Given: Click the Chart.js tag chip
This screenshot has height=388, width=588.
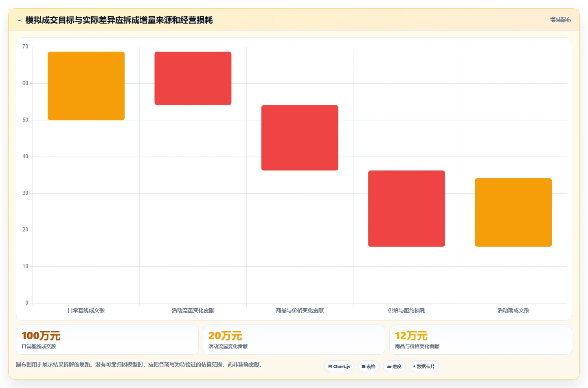Looking at the screenshot, I should (339, 366).
